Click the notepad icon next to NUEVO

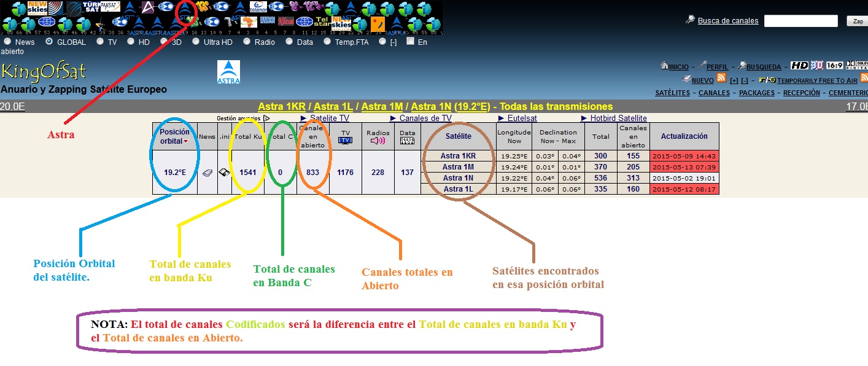[686, 79]
